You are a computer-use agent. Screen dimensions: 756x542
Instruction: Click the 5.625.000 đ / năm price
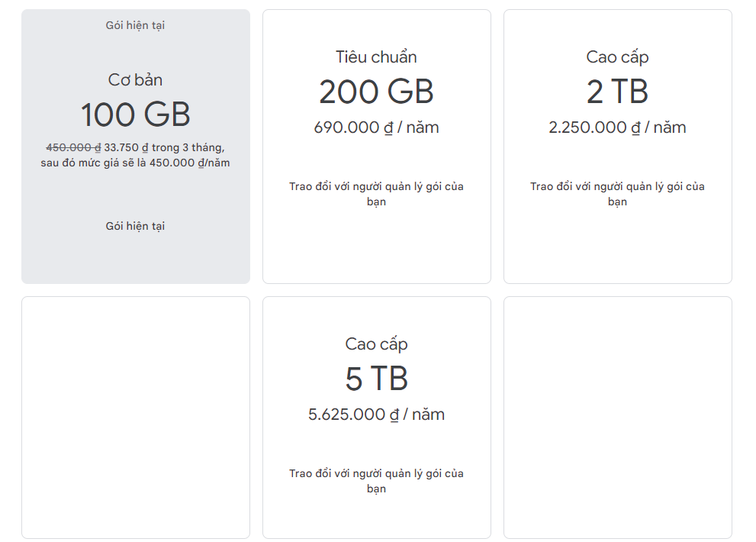(376, 415)
